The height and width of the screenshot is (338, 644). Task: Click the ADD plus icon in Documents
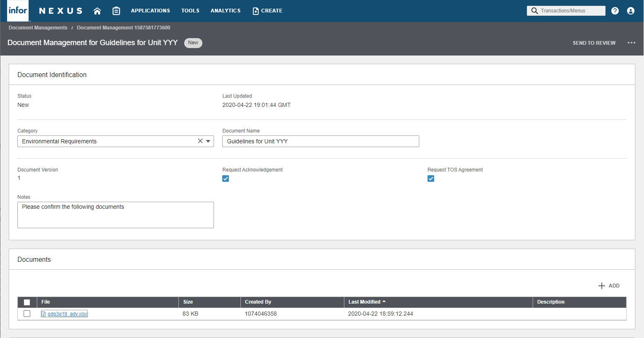[602, 285]
